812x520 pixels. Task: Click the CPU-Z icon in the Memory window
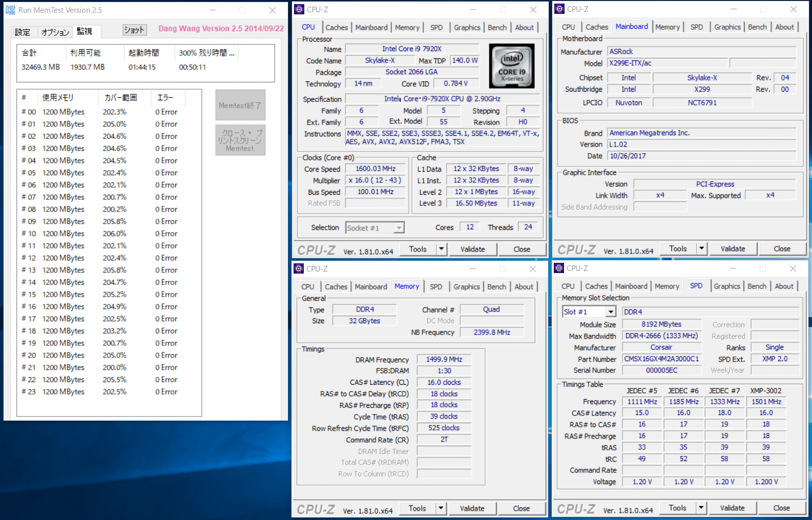click(299, 268)
